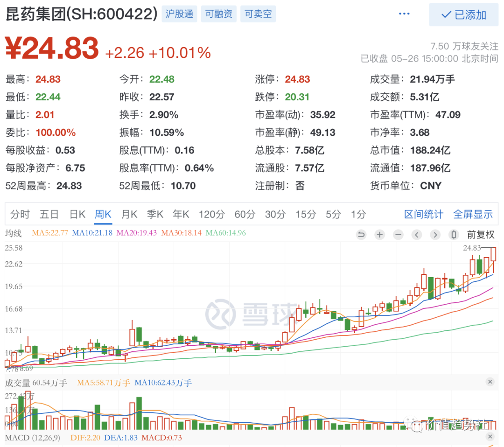Click the MACD:0.73 value
Image resolution: width=504 pixels, height=447 pixels.
pos(161,438)
